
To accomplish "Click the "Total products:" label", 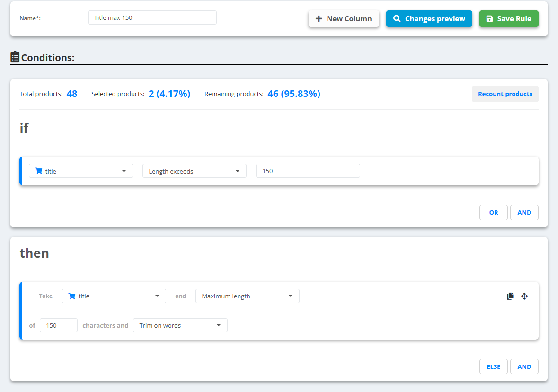I will coord(41,94).
